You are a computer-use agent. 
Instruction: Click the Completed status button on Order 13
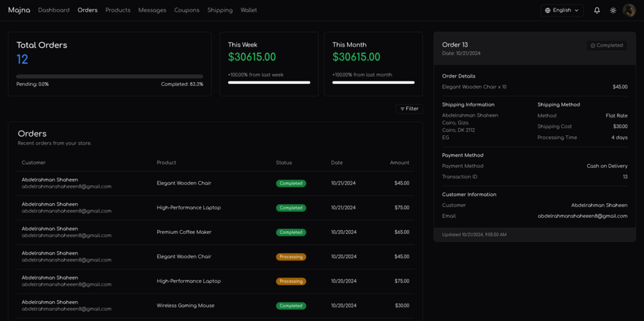point(606,45)
